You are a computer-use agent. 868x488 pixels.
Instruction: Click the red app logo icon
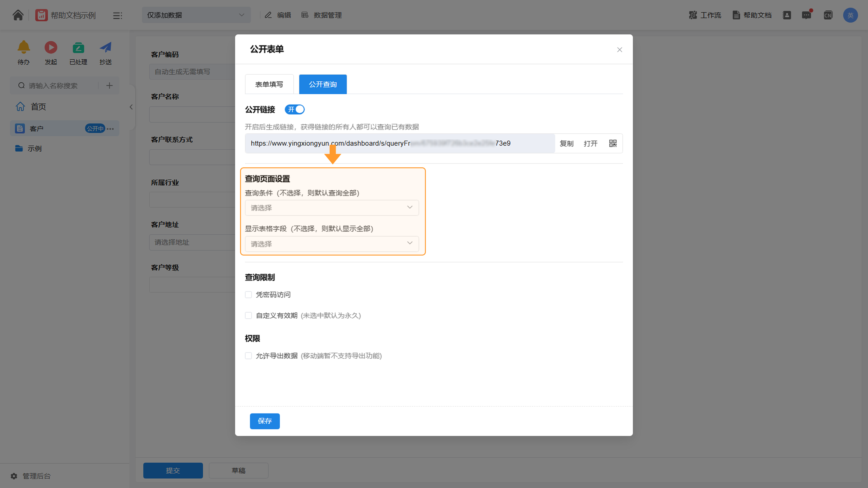(41, 15)
